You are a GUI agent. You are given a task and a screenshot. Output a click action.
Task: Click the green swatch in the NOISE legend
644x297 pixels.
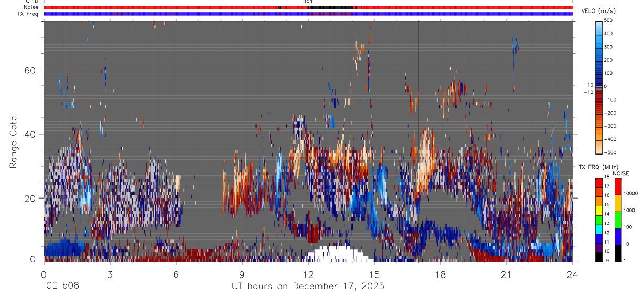click(618, 219)
